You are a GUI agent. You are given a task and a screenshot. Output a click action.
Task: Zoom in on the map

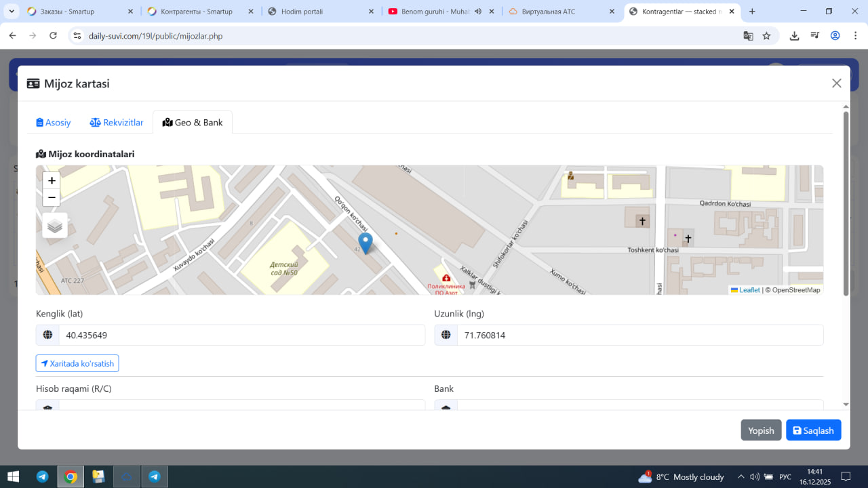coord(52,181)
